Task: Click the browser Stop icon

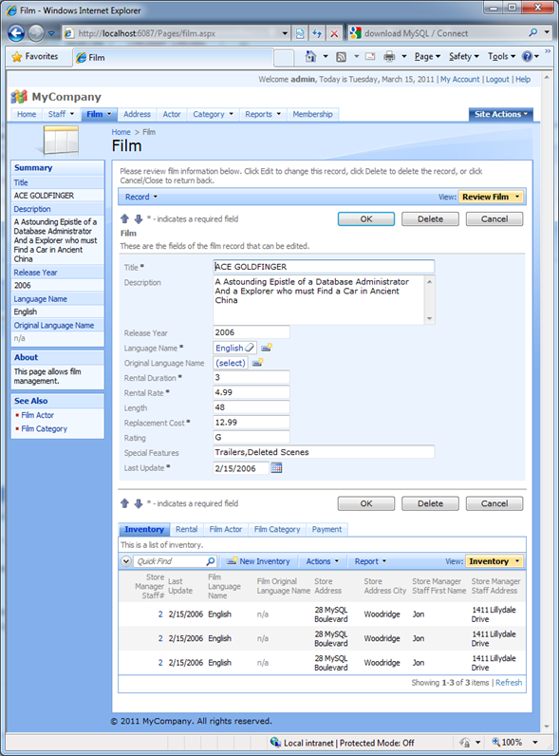Action: 334,33
